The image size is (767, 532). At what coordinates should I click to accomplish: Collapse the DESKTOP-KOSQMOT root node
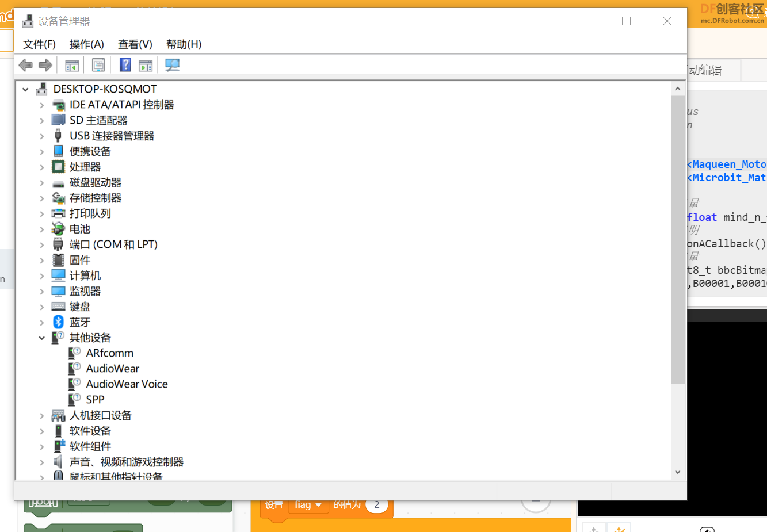(x=25, y=89)
